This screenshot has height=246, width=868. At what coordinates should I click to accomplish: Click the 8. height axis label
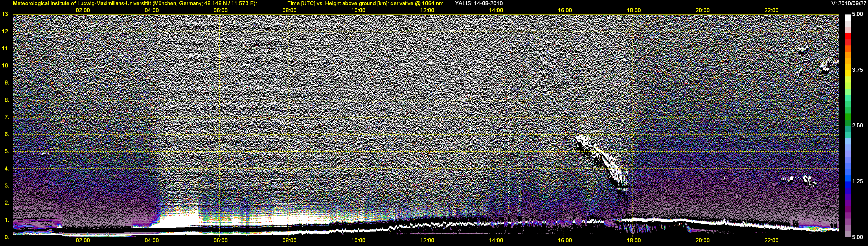[x=7, y=100]
